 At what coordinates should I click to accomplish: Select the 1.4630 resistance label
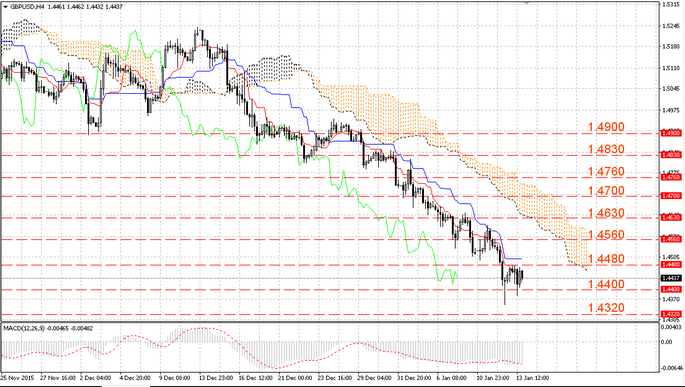click(x=606, y=213)
